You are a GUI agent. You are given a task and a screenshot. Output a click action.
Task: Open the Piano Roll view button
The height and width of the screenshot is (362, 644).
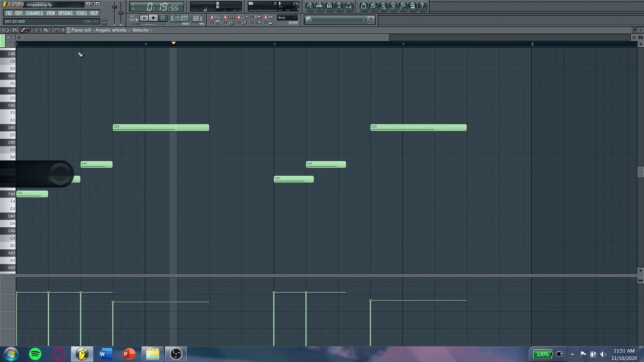pos(329,6)
